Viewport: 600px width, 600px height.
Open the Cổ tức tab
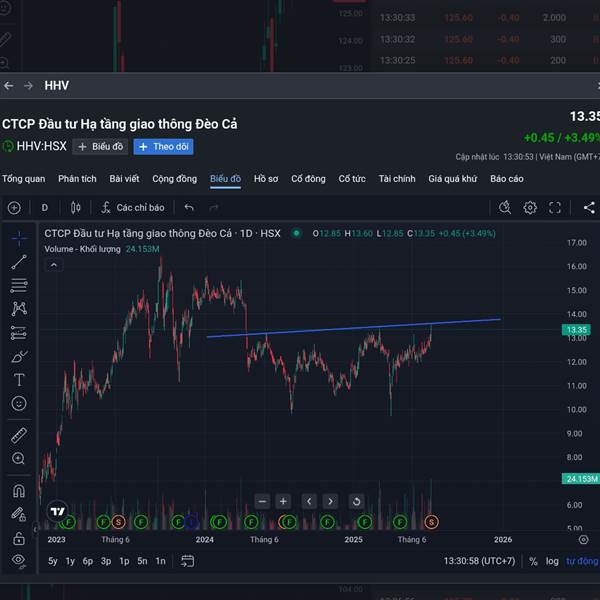[x=352, y=179]
